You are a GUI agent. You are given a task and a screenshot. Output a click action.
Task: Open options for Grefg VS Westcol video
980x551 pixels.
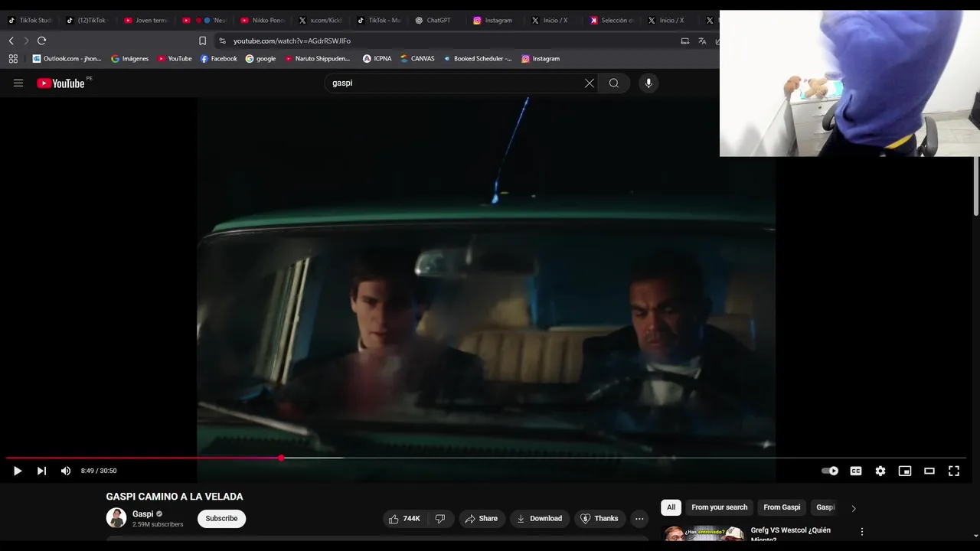pyautogui.click(x=862, y=531)
